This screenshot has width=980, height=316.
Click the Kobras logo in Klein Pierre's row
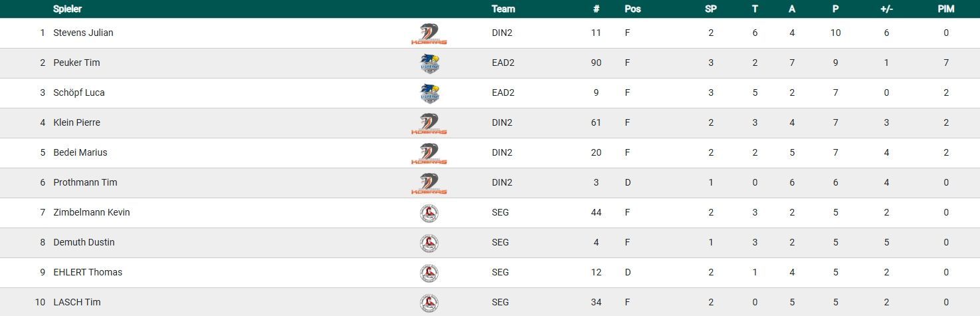(x=429, y=124)
